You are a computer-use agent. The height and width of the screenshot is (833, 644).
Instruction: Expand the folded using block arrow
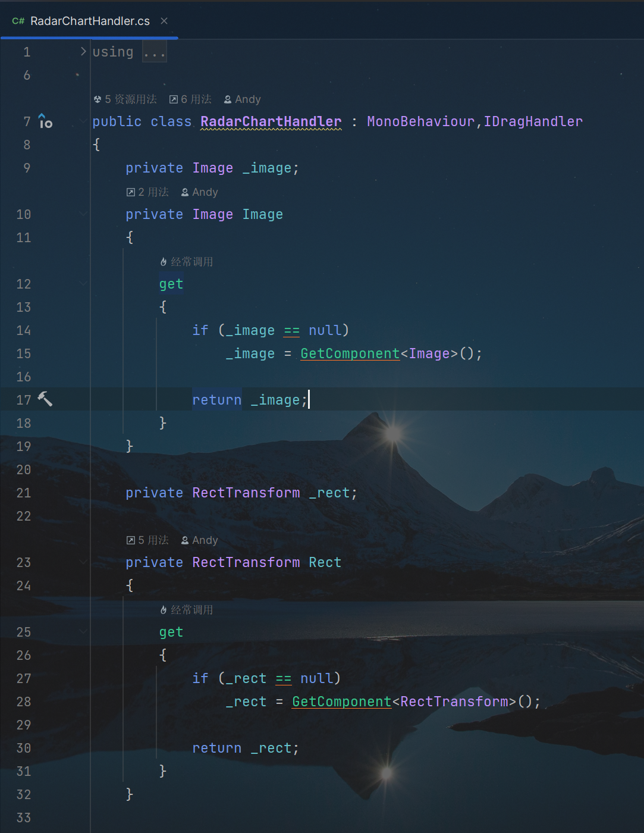click(83, 52)
